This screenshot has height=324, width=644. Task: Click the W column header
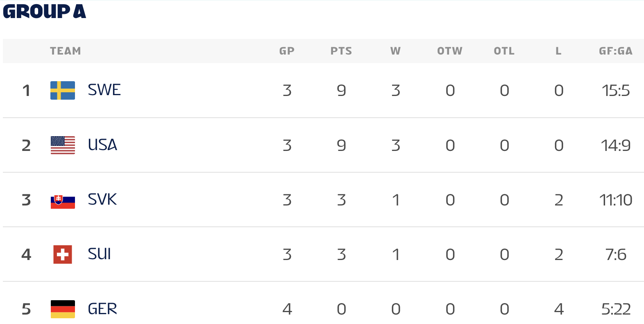(x=395, y=51)
